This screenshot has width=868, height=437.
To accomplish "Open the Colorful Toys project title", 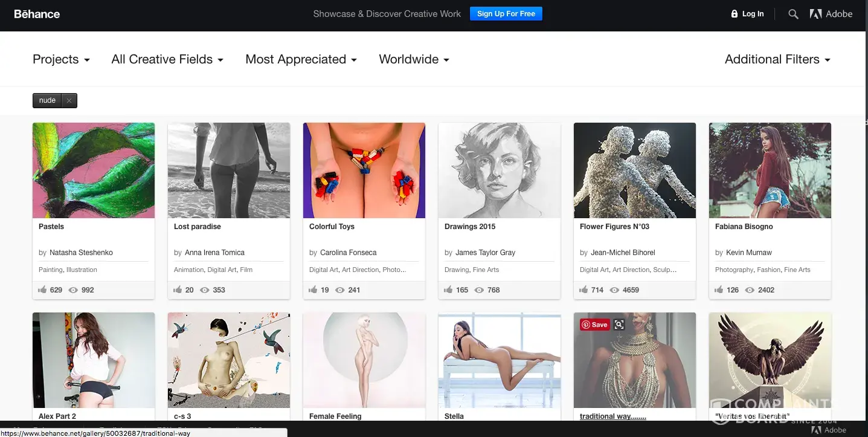I will (332, 227).
